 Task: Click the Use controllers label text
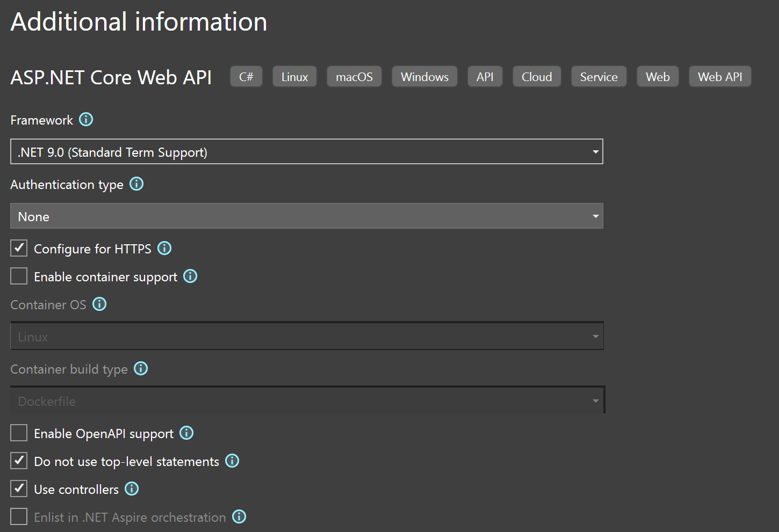76,489
